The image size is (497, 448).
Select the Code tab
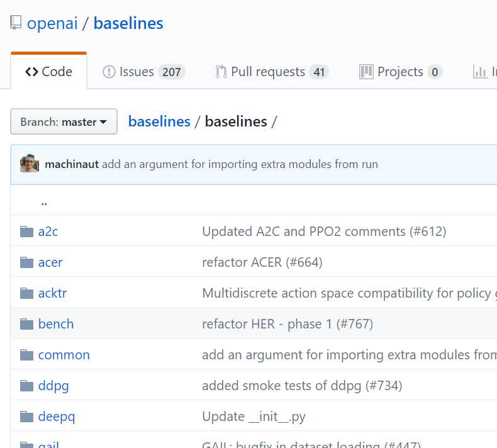pyautogui.click(x=48, y=72)
